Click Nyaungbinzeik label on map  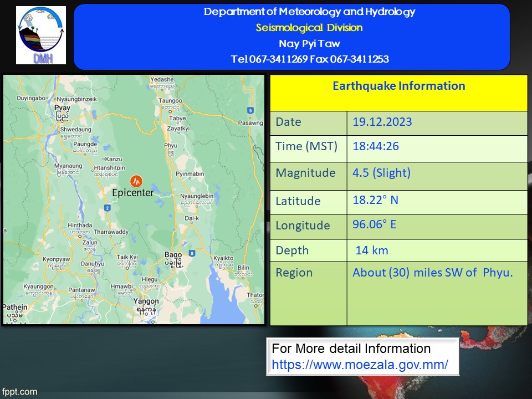pyautogui.click(x=76, y=99)
